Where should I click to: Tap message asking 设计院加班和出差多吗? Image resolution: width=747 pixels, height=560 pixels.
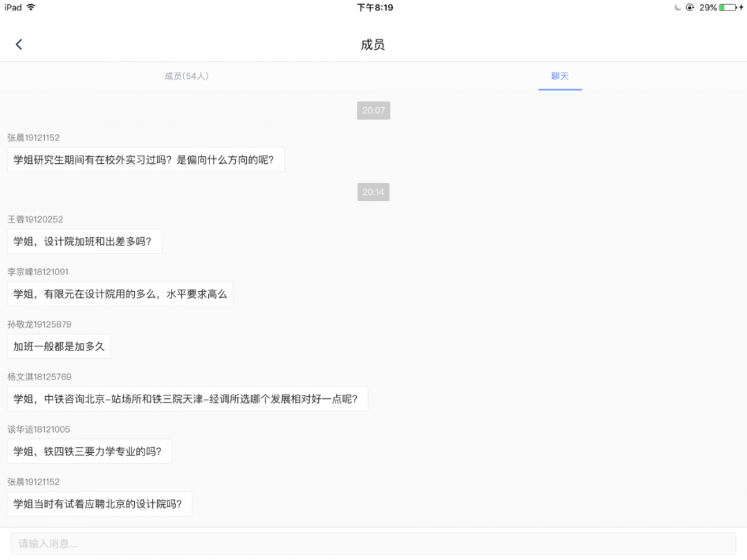tap(84, 241)
